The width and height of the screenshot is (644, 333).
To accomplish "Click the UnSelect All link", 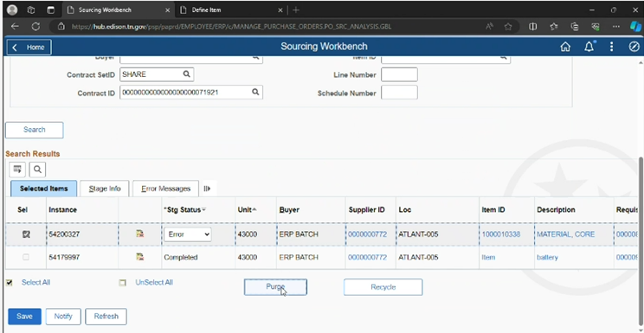I will pyautogui.click(x=154, y=283).
